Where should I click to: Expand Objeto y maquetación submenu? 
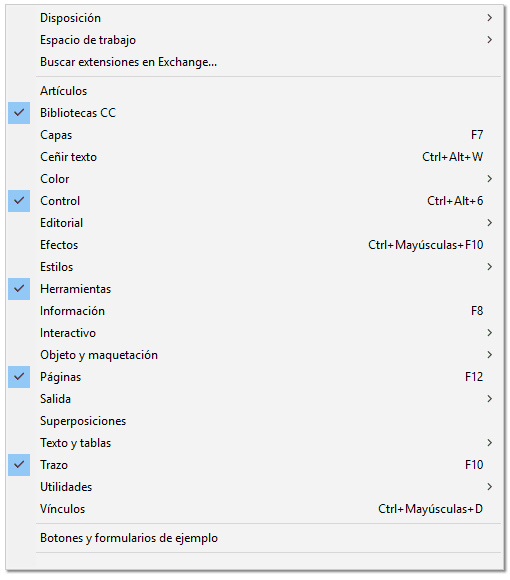click(490, 355)
